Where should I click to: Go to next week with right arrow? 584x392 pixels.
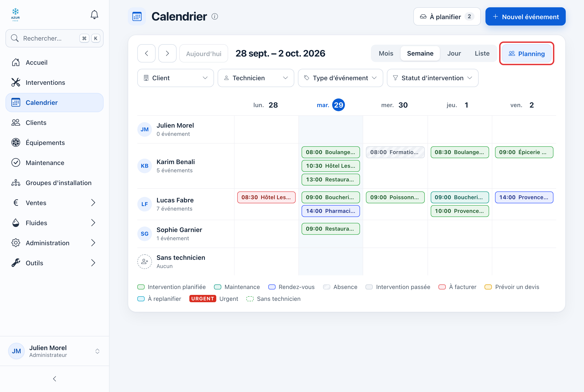[x=167, y=53]
